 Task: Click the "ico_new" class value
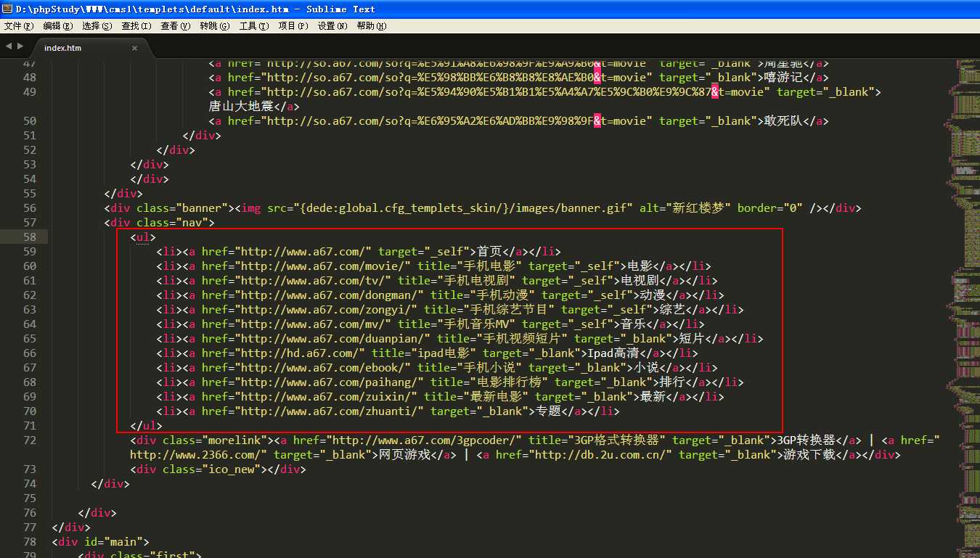coord(231,469)
